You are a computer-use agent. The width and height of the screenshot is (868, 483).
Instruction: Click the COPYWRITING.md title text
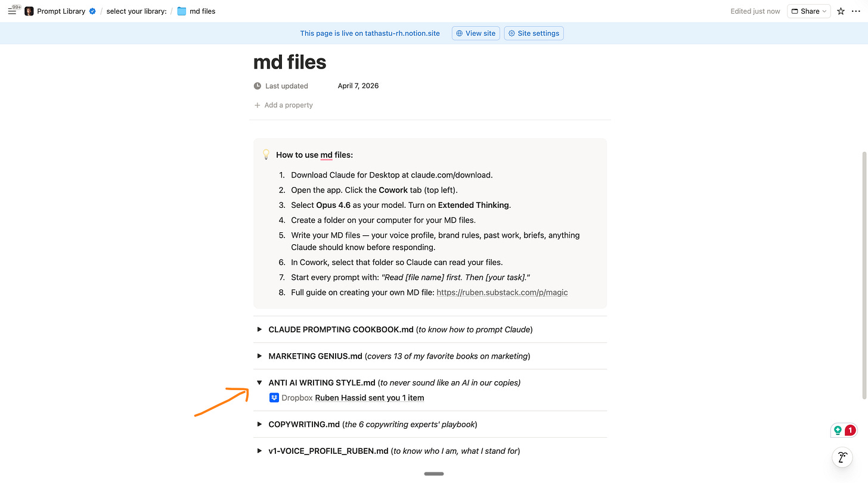(x=304, y=425)
